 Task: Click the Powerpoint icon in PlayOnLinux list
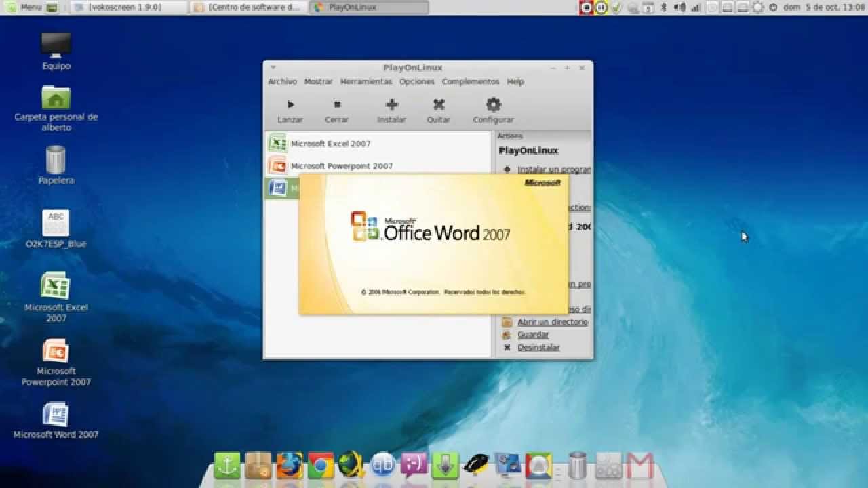(x=277, y=165)
